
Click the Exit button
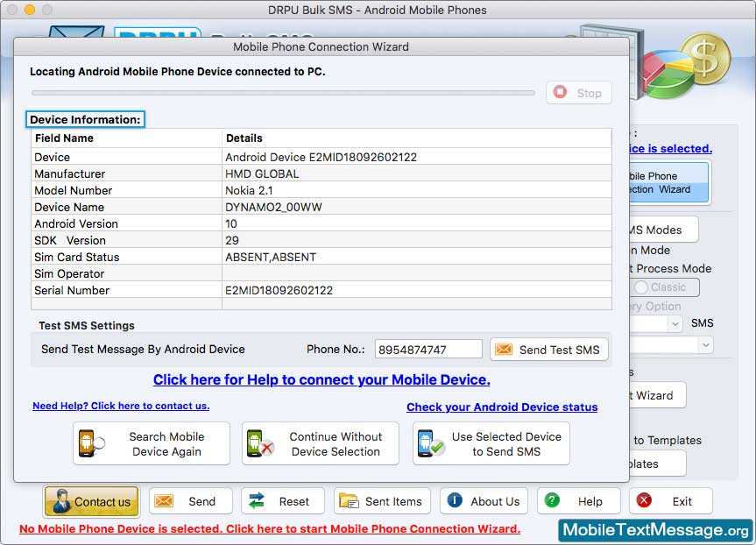click(x=671, y=501)
